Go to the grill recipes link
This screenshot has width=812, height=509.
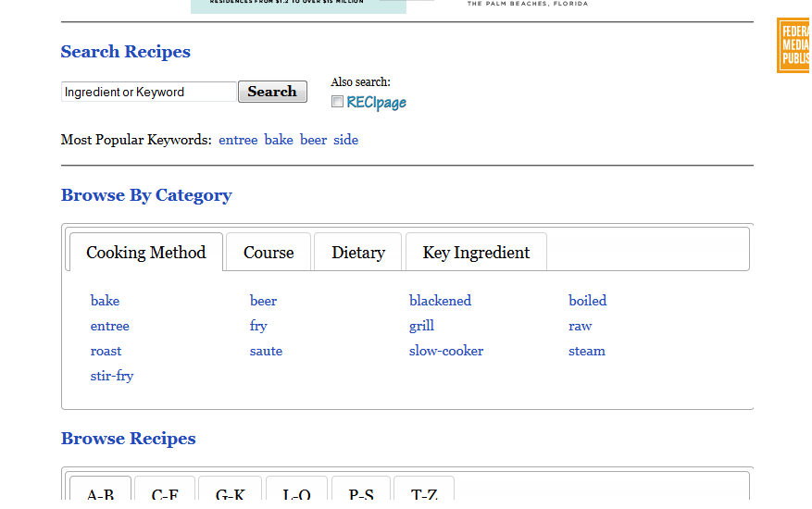point(421,326)
